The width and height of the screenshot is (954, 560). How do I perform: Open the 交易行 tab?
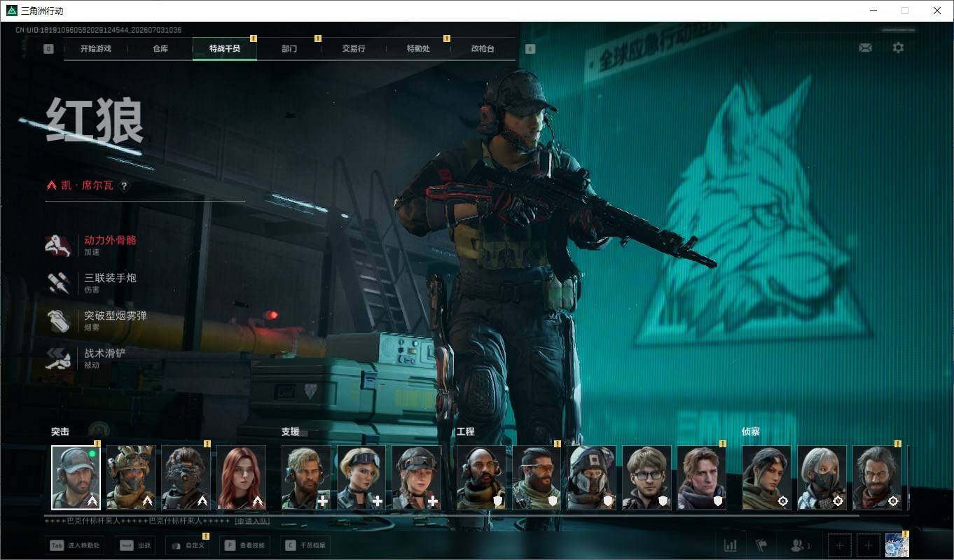[x=354, y=49]
